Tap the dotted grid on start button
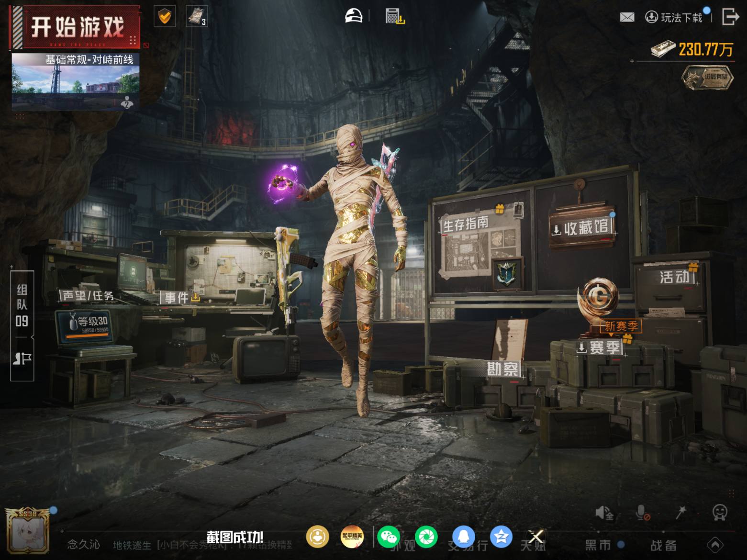Viewport: 747px width, 560px height. (133, 40)
